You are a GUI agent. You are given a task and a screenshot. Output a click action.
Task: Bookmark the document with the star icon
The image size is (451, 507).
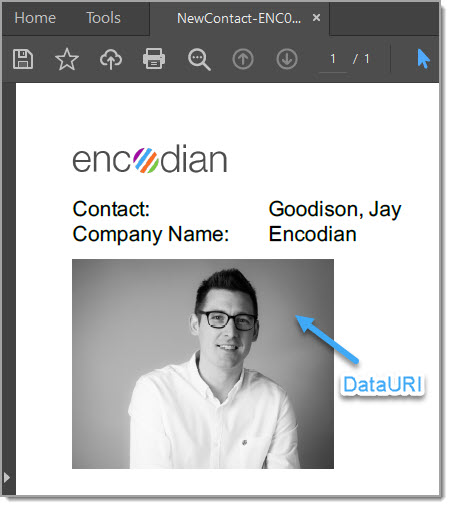click(67, 59)
